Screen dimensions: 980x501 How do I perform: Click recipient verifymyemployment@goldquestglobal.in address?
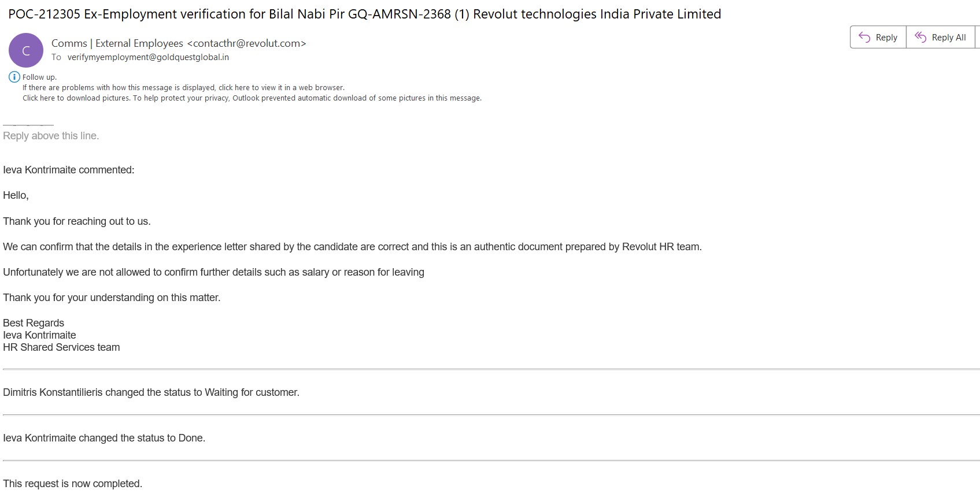(x=148, y=57)
